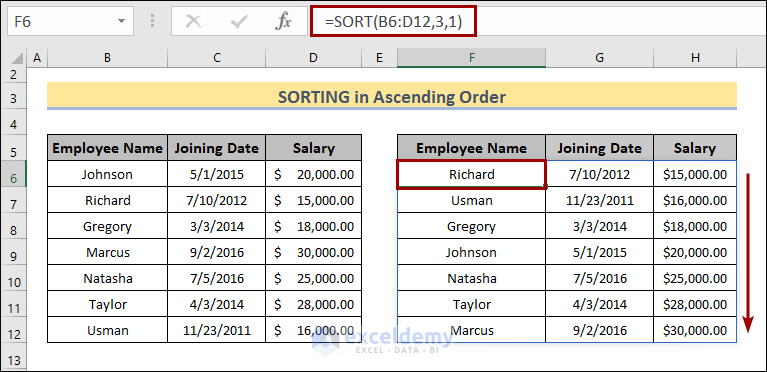767x372 pixels.
Task: Select column H header
Action: pos(695,58)
